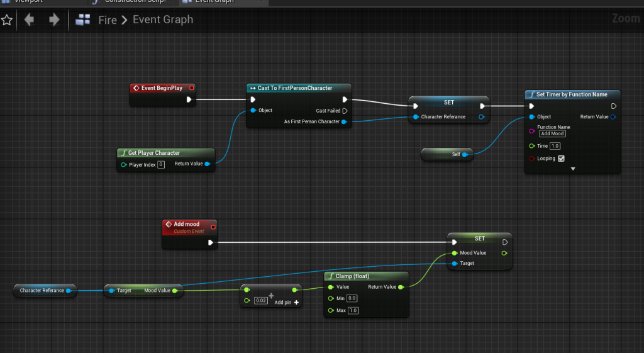Click SET Character Referance execution output pin
Viewport: 644px width, 353px height.
[482, 106]
